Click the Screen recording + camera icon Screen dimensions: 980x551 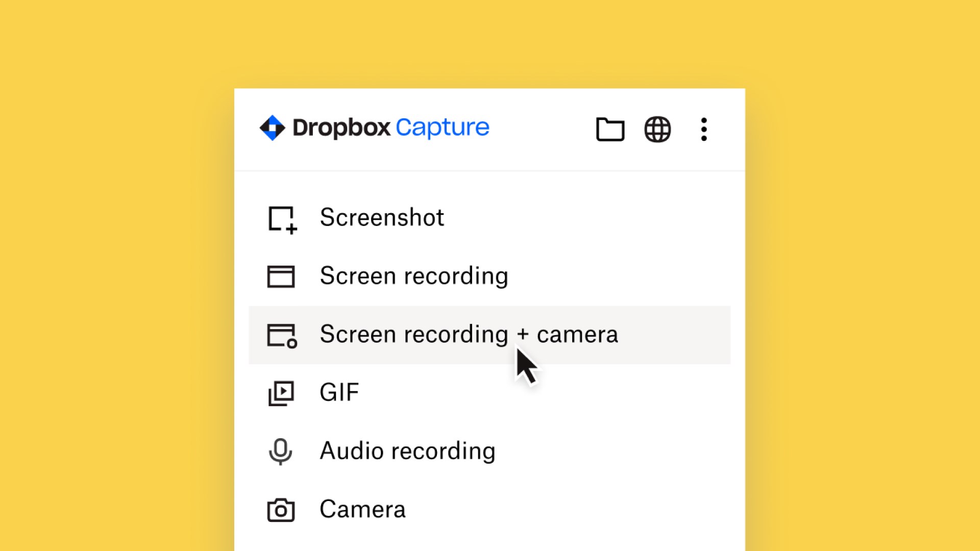282,335
